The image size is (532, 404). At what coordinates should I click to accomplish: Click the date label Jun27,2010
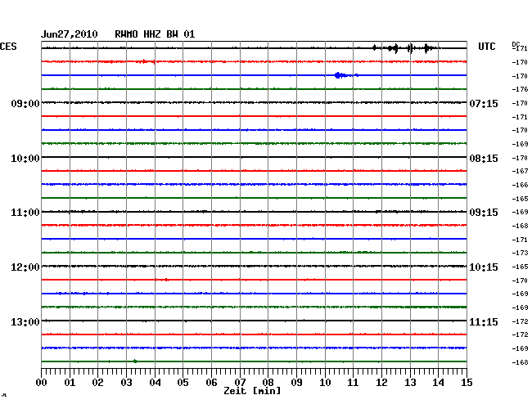coord(70,34)
